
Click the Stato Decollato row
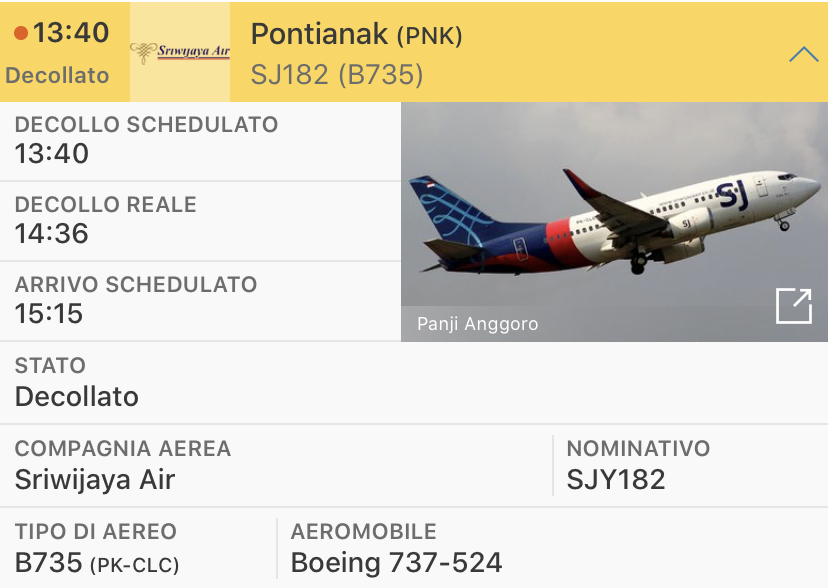coord(414,383)
